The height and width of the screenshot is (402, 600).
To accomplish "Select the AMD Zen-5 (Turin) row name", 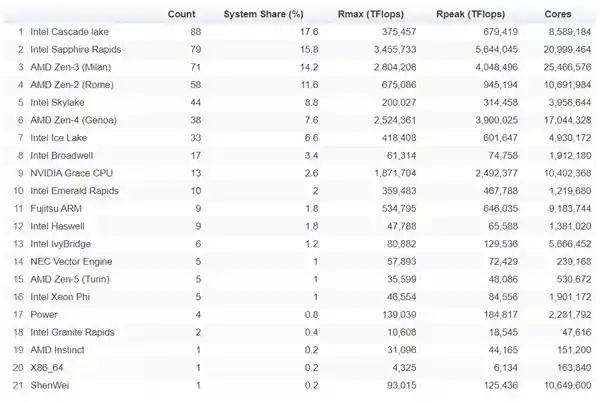I will tap(70, 279).
